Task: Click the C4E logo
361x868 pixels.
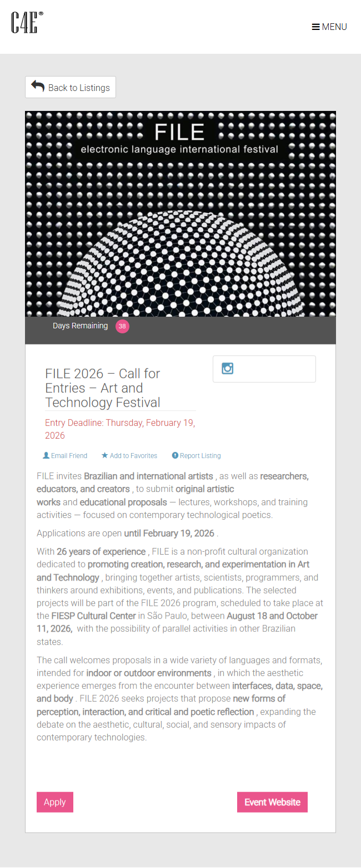Action: pyautogui.click(x=26, y=23)
